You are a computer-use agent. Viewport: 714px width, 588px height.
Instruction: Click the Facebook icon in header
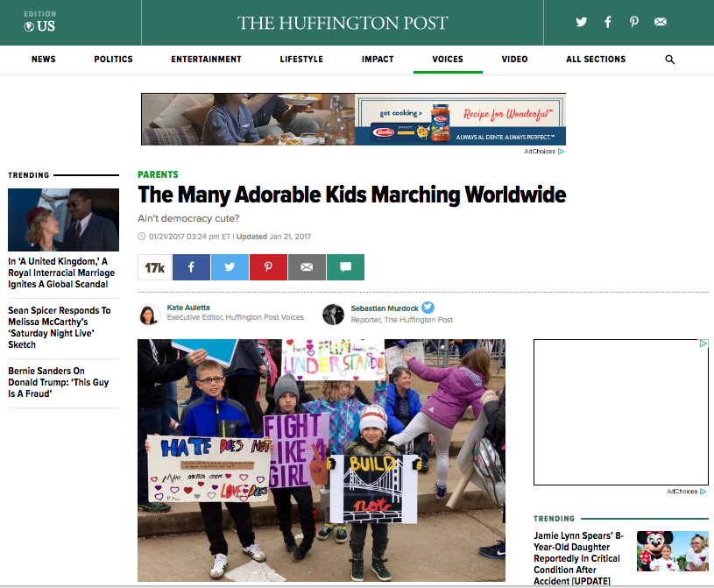pos(607,22)
